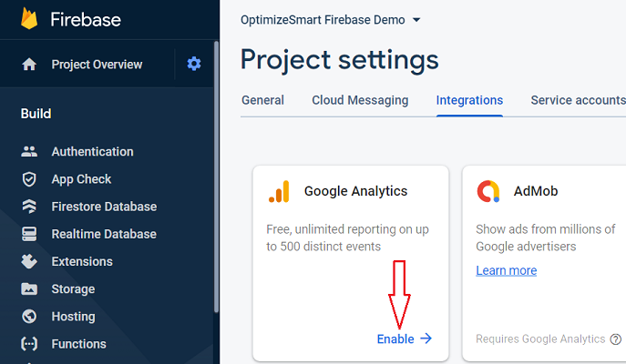This screenshot has width=626, height=364.
Task: Click the arrow icon next to Enable
Action: coord(426,339)
